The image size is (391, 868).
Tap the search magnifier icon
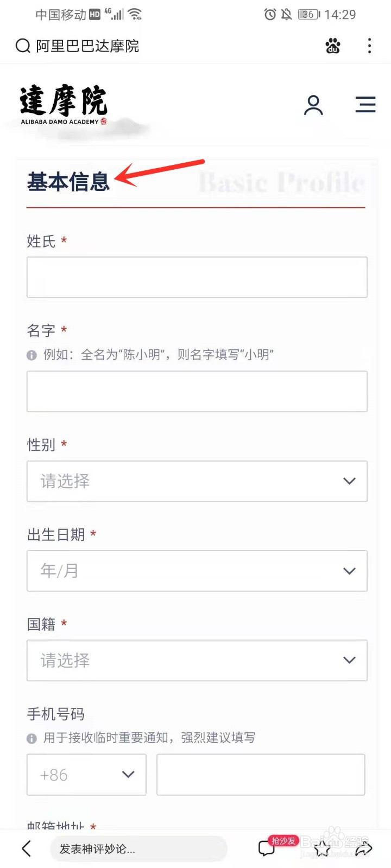(23, 46)
